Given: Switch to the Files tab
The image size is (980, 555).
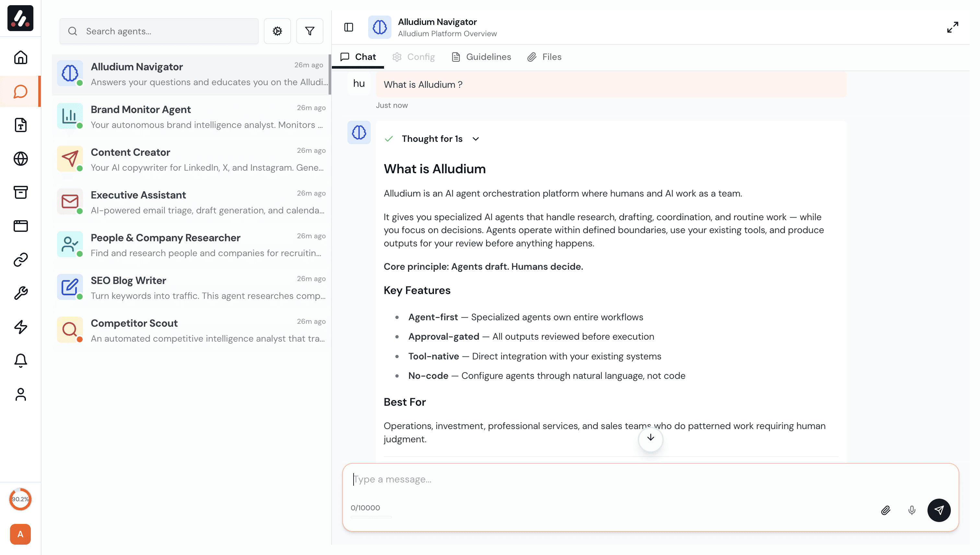Looking at the screenshot, I should [x=544, y=57].
